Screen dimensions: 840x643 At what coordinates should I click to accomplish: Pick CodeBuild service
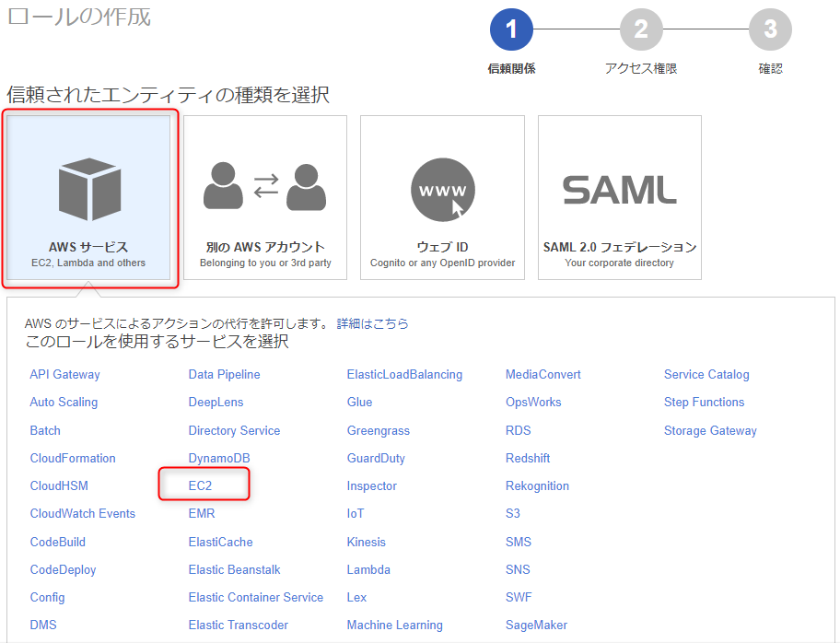pos(58,543)
